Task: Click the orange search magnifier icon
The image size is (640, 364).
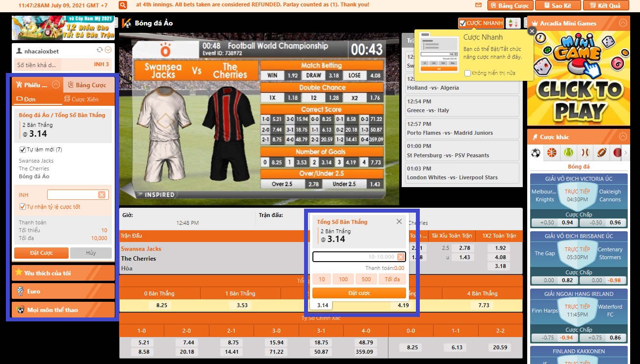Action: coord(123,5)
